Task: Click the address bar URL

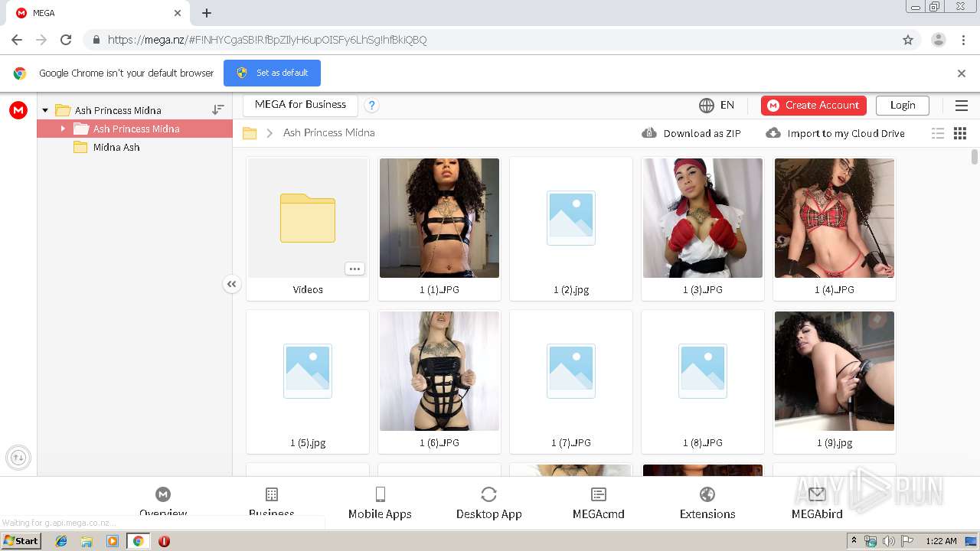Action: click(267, 40)
